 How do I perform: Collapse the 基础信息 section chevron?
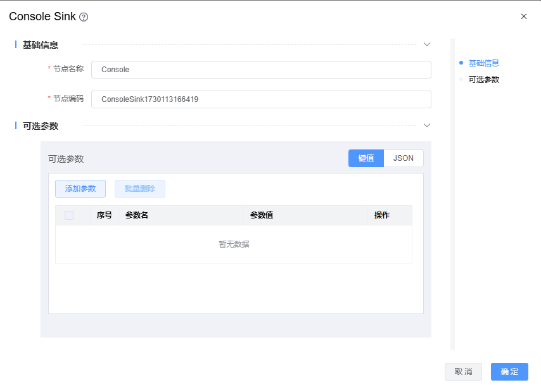point(426,44)
